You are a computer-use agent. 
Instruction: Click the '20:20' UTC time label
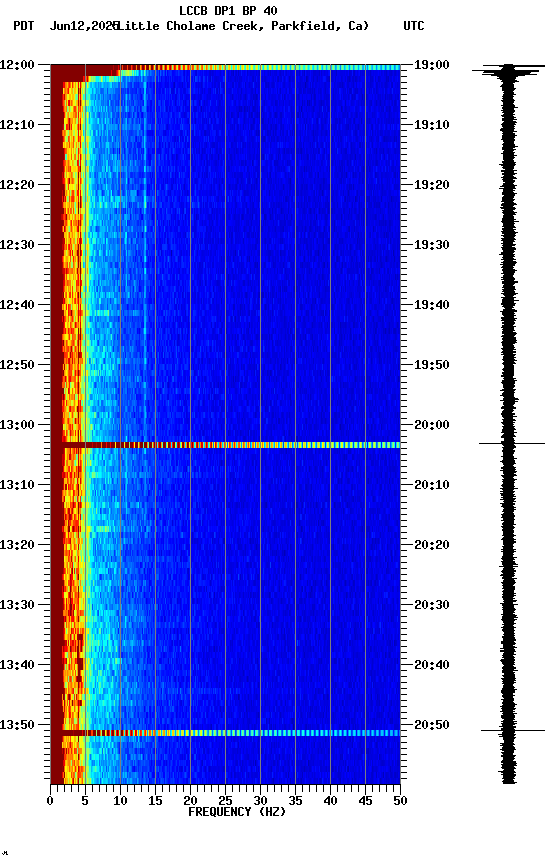pos(432,545)
